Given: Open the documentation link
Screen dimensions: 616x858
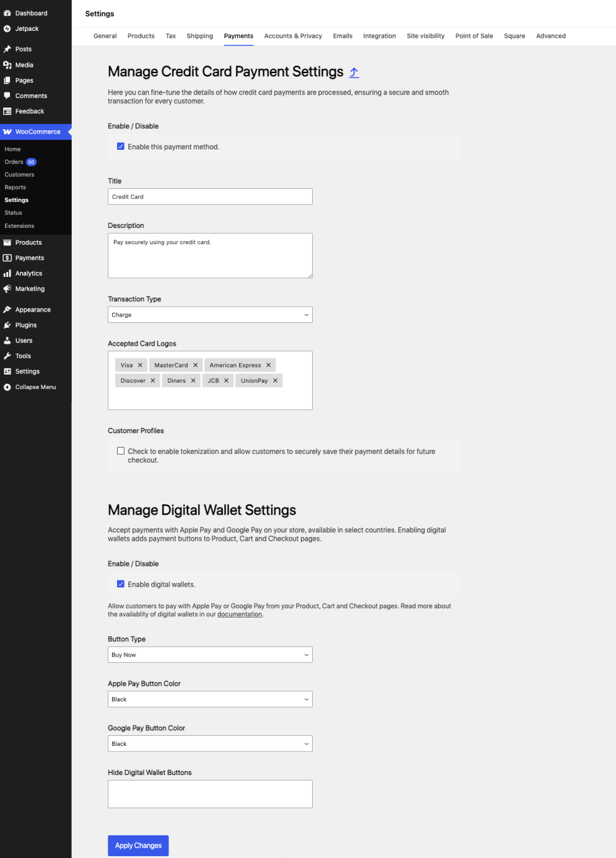Looking at the screenshot, I should coord(240,614).
